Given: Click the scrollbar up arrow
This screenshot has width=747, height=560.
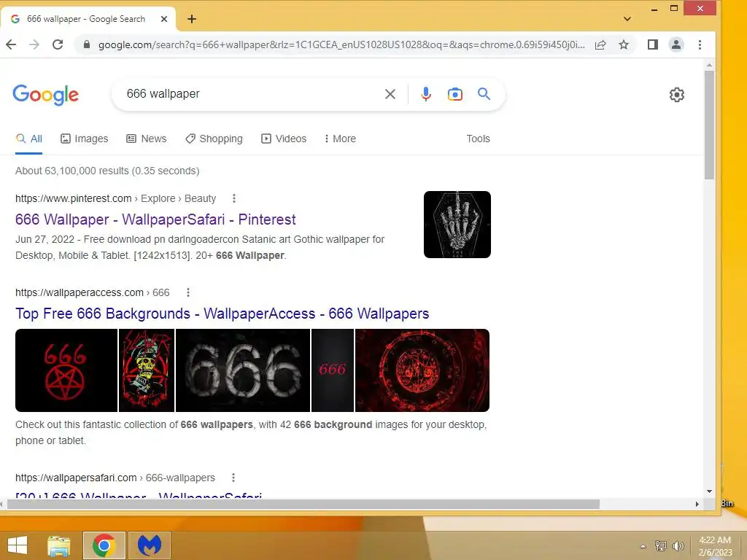Looking at the screenshot, I should click(x=709, y=65).
